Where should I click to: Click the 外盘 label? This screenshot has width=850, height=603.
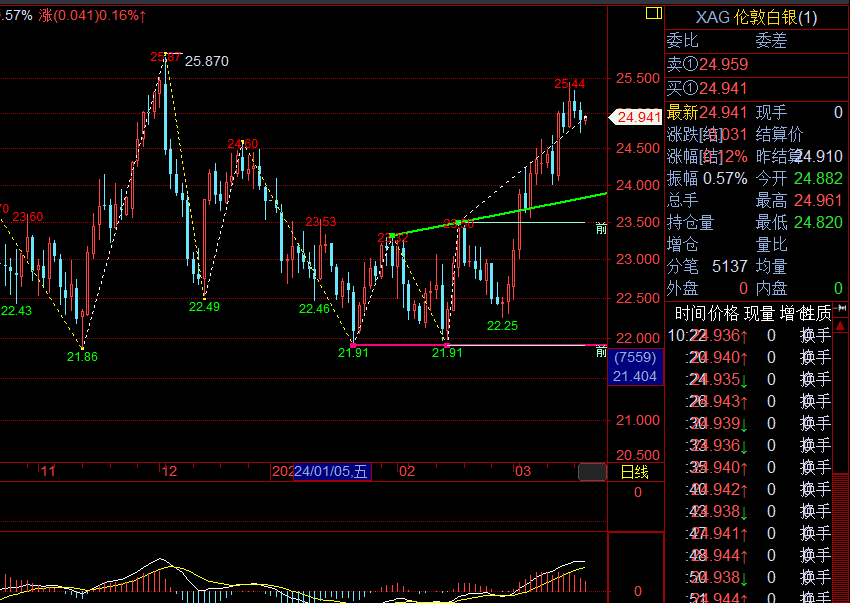682,288
